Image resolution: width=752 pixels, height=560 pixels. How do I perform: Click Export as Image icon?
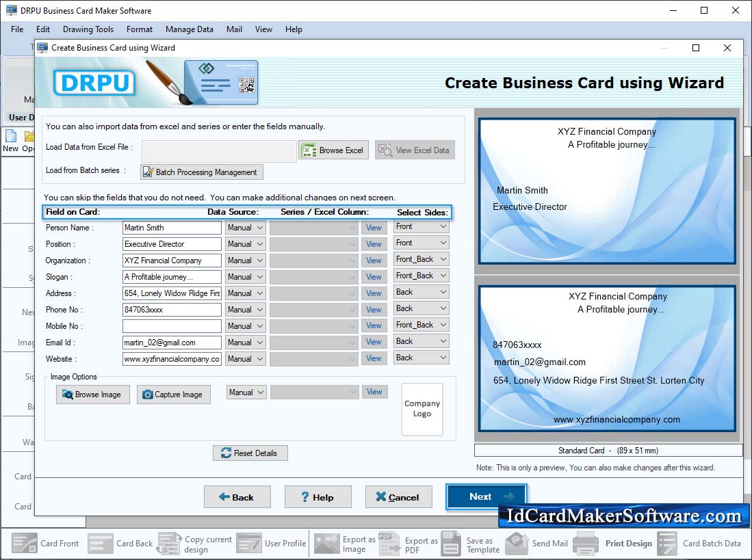click(326, 543)
